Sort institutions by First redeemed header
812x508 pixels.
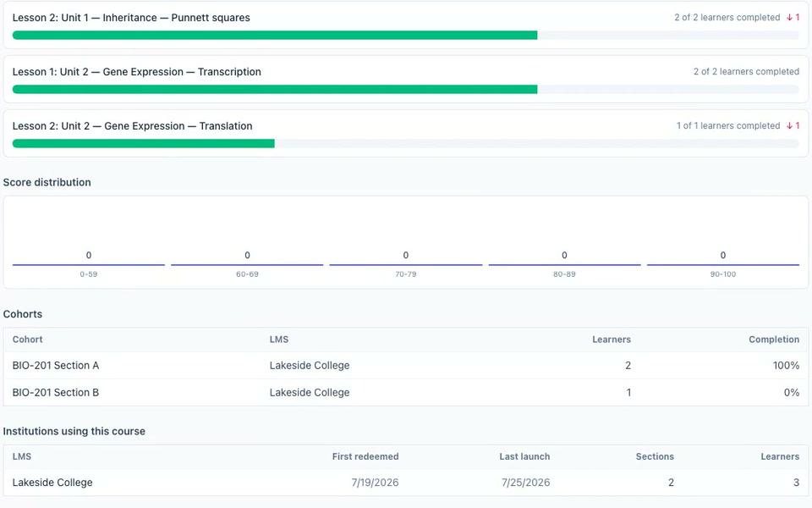[365, 456]
